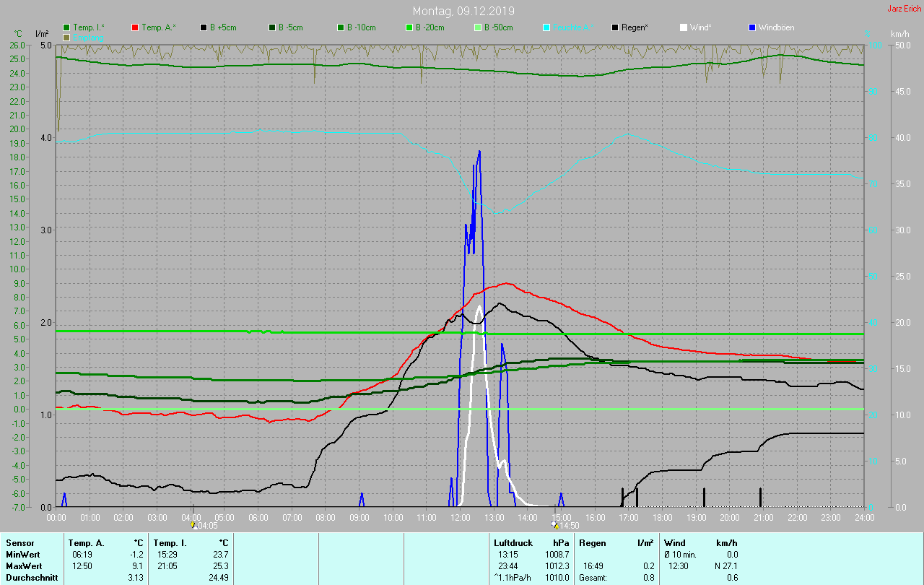The image size is (924, 585).
Task: Click the date title Montag, 09.12.2019
Action: [463, 11]
